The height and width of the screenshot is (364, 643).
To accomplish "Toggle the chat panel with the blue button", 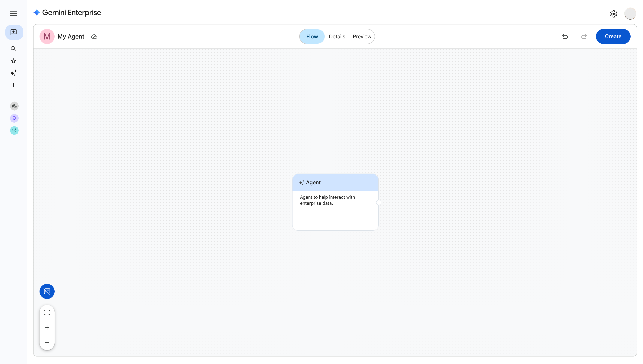I will [x=47, y=291].
